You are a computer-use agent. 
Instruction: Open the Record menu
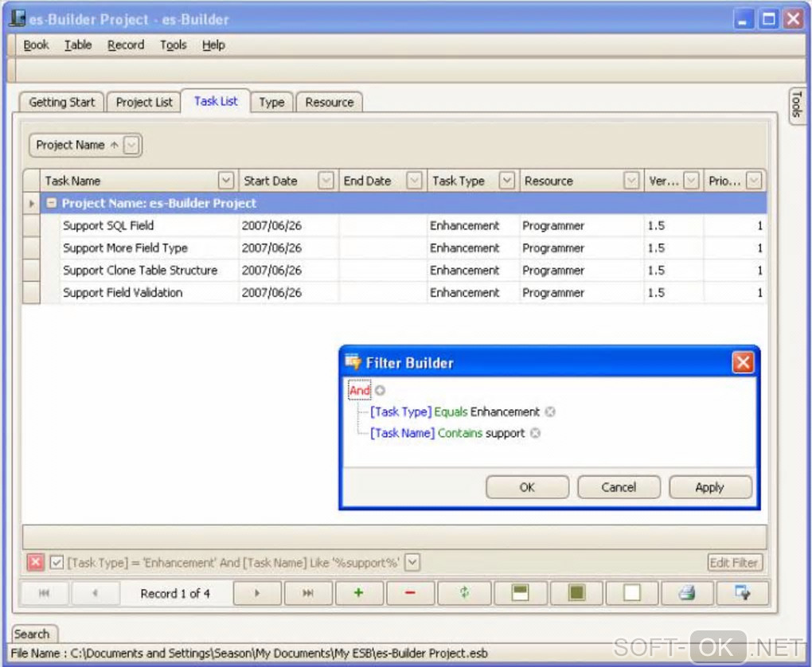pos(126,45)
